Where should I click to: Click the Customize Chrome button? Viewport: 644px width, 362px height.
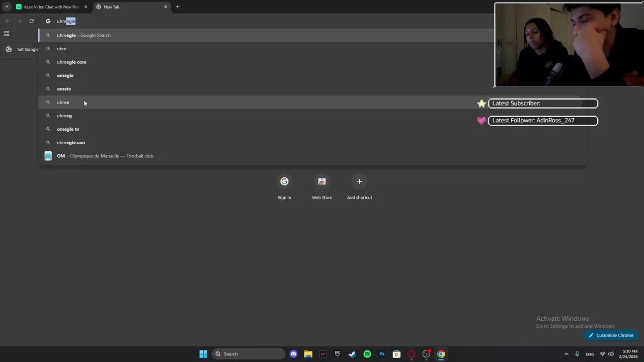pos(611,335)
